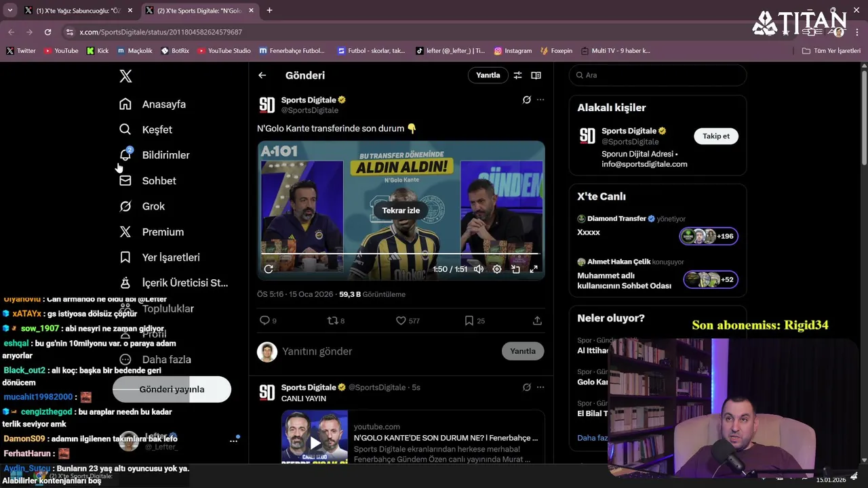Click Grok icon on the main post
Screen dimensions: 868x488
click(526, 100)
